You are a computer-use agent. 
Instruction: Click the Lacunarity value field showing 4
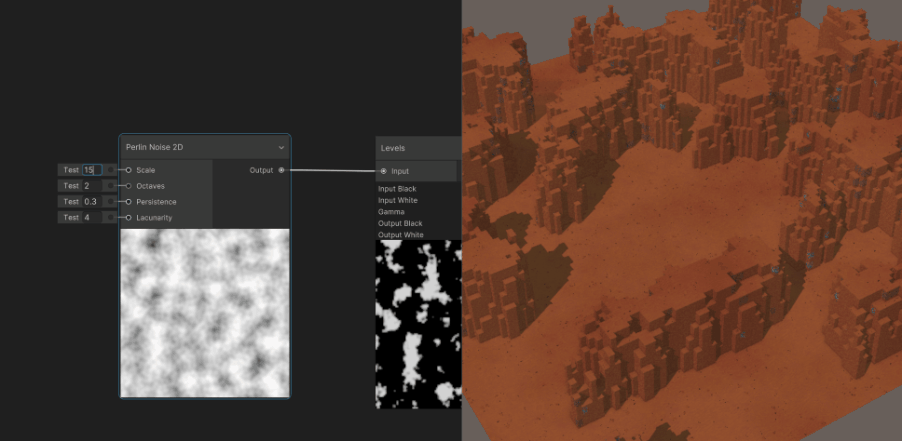pyautogui.click(x=92, y=218)
